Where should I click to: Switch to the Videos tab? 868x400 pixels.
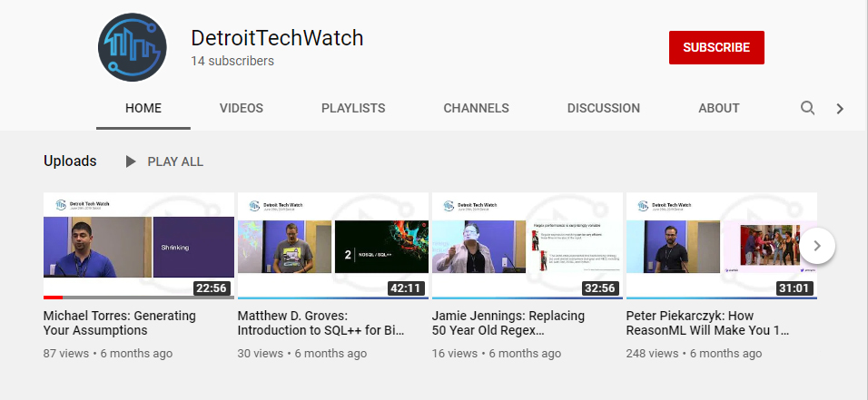(x=241, y=108)
